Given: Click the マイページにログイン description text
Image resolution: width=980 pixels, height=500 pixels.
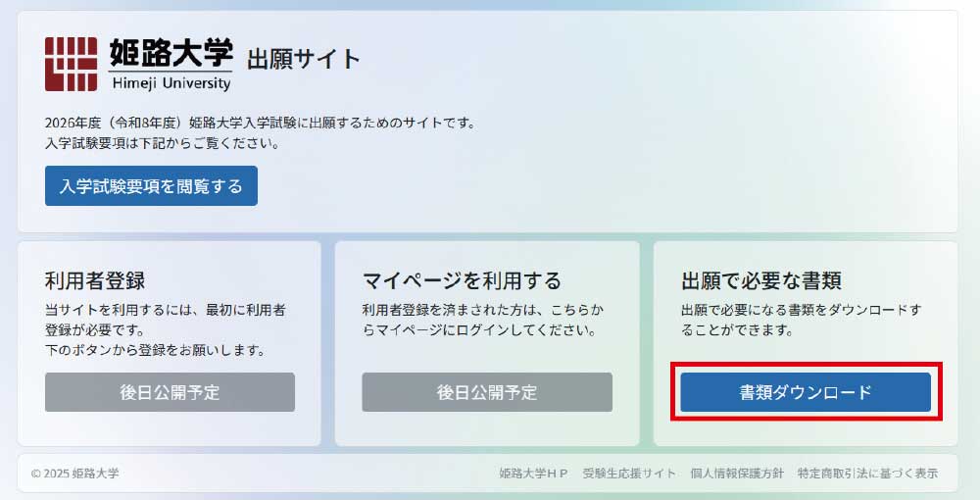Looking at the screenshot, I should (483, 320).
